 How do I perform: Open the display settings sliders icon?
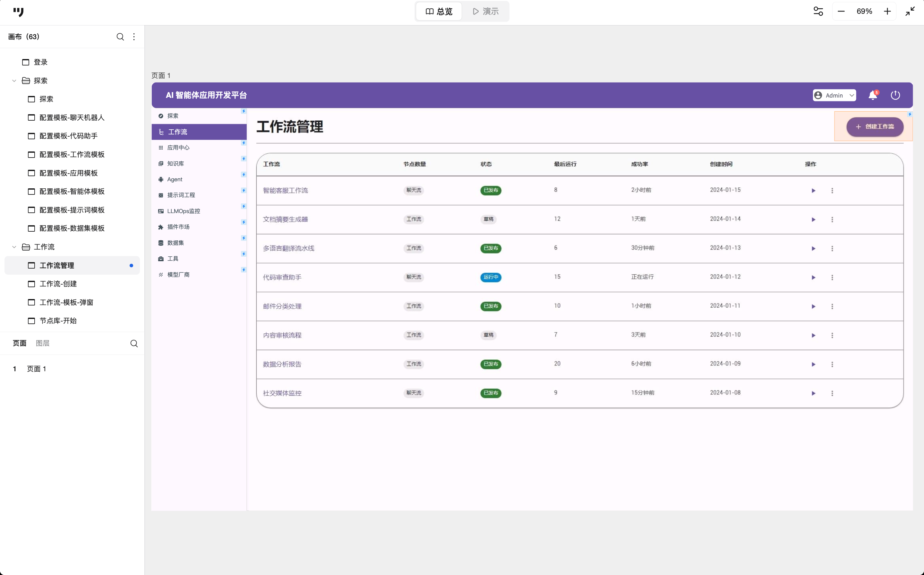coord(818,12)
